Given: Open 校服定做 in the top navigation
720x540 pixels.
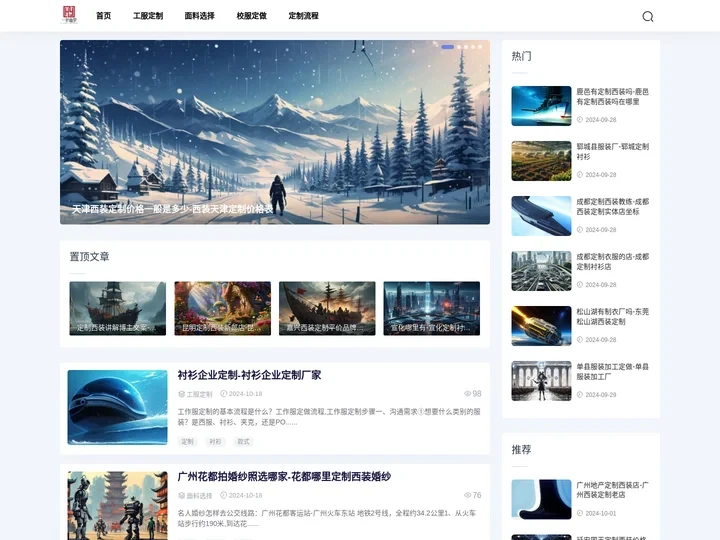Looking at the screenshot, I should (x=251, y=16).
